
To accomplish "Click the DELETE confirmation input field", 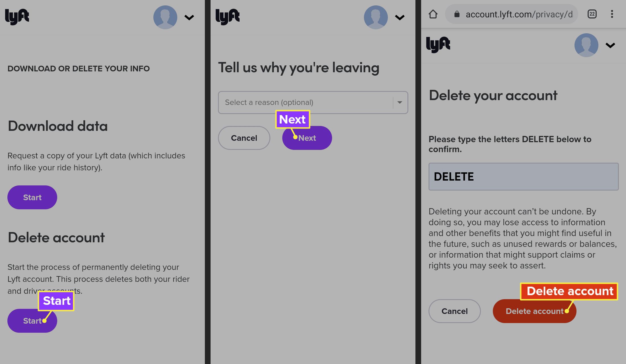I will coord(523,176).
